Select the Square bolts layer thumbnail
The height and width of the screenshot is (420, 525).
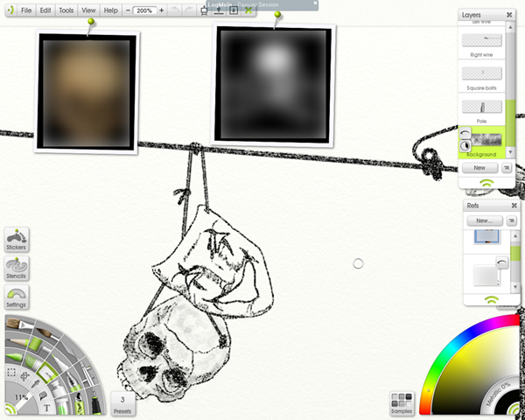pos(482,73)
